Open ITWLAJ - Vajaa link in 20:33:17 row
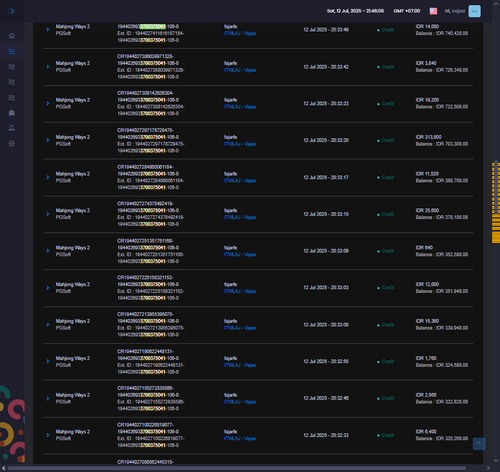The height and width of the screenshot is (472, 500). 240,181
